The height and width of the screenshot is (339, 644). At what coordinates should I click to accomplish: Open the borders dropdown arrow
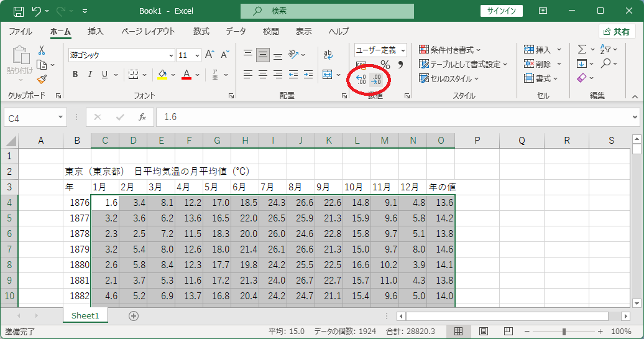pyautogui.click(x=145, y=75)
